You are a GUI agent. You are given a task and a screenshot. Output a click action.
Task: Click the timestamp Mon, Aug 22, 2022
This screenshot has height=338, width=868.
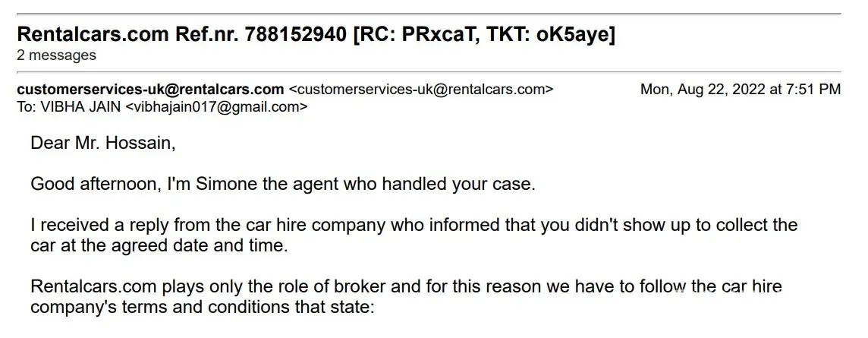coord(740,89)
